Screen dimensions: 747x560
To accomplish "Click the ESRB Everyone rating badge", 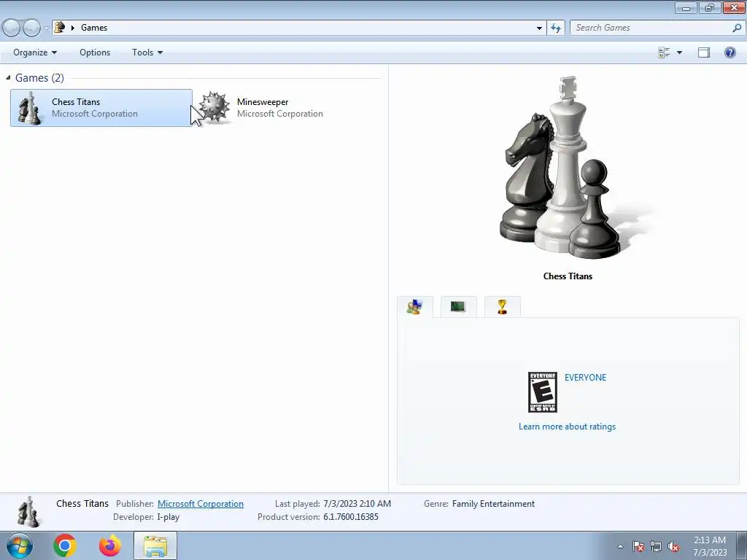I will click(x=543, y=392).
